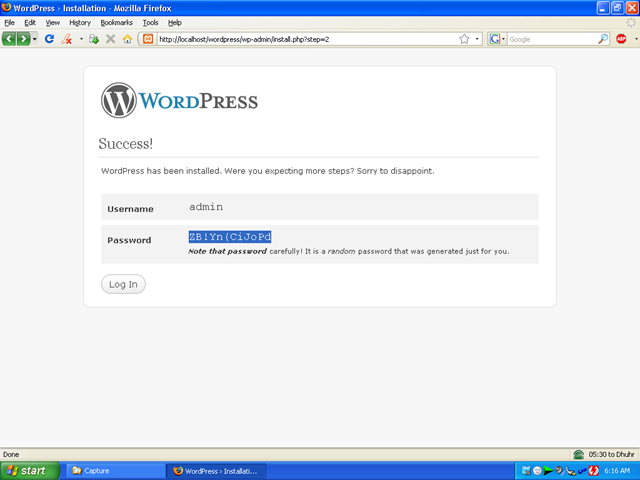The image size is (640, 480).
Task: Switch to the Capture taskbar window
Action: (115, 471)
